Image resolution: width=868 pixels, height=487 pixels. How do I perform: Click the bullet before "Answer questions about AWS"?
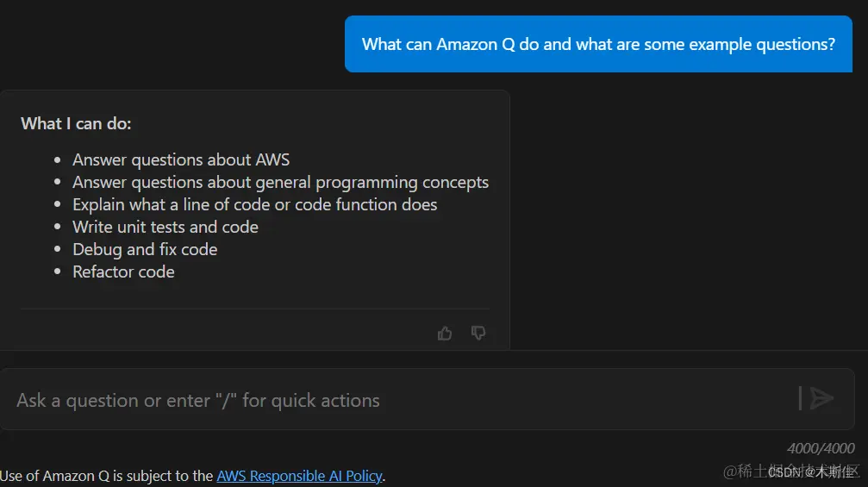pos(57,160)
